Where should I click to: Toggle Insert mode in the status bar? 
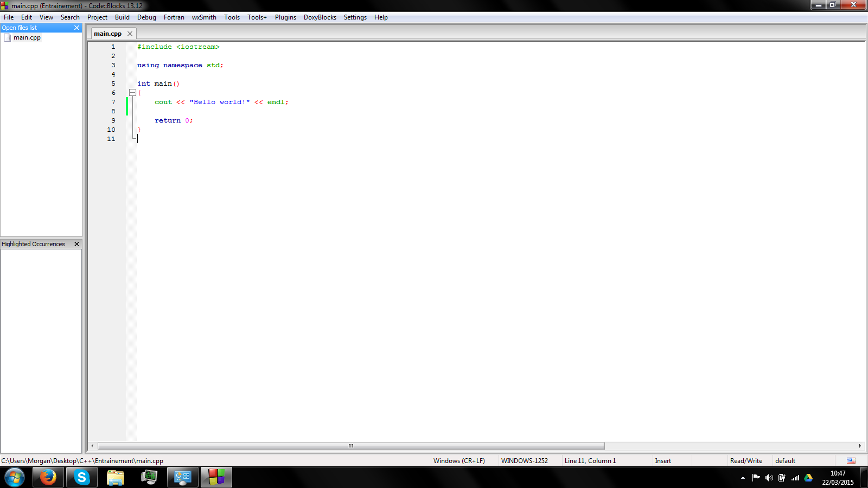pyautogui.click(x=663, y=460)
